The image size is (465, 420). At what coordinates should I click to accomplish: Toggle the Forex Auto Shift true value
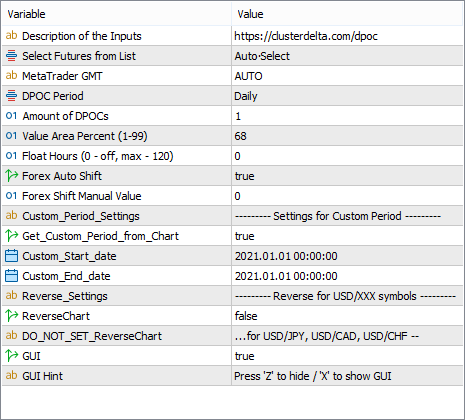click(x=347, y=176)
